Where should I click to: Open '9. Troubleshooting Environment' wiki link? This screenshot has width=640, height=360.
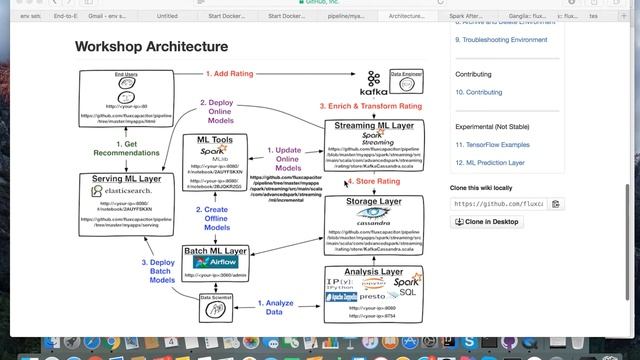coord(501,40)
